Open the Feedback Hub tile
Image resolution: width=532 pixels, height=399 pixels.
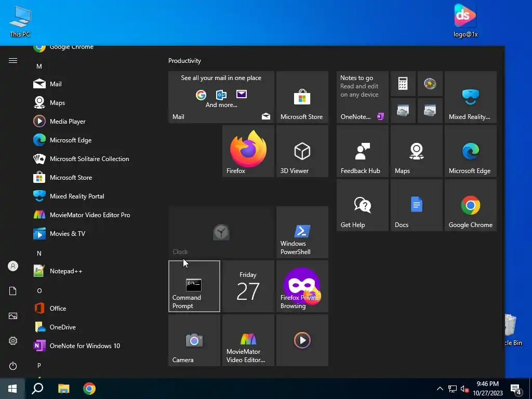click(362, 151)
